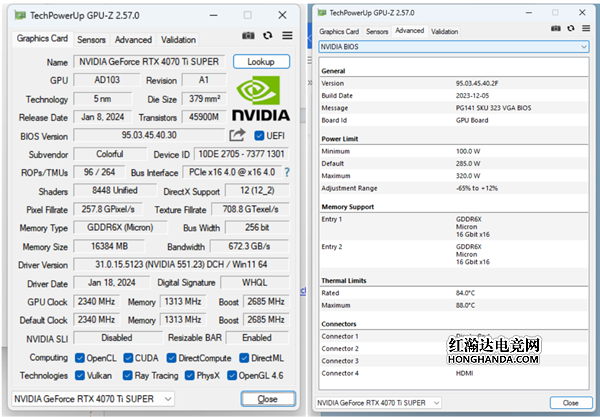
Task: Toggle the OpenGL 4.6 checkbox
Action: pyautogui.click(x=232, y=375)
